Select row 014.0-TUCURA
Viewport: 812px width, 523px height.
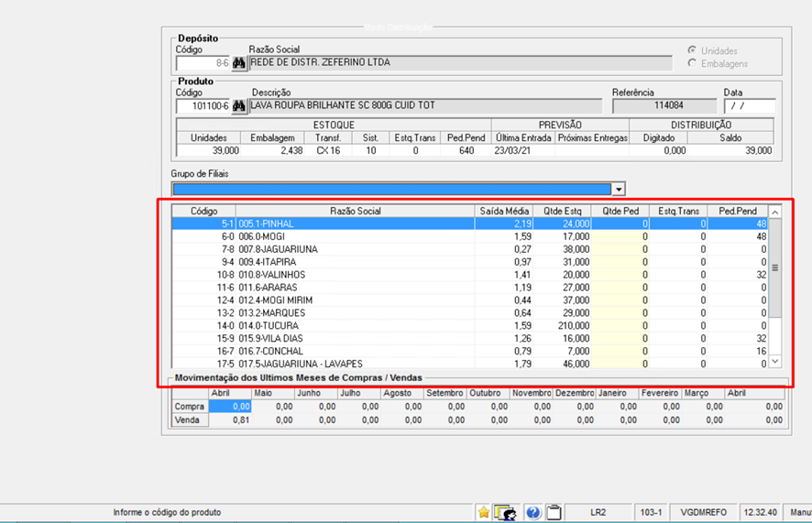[470, 325]
